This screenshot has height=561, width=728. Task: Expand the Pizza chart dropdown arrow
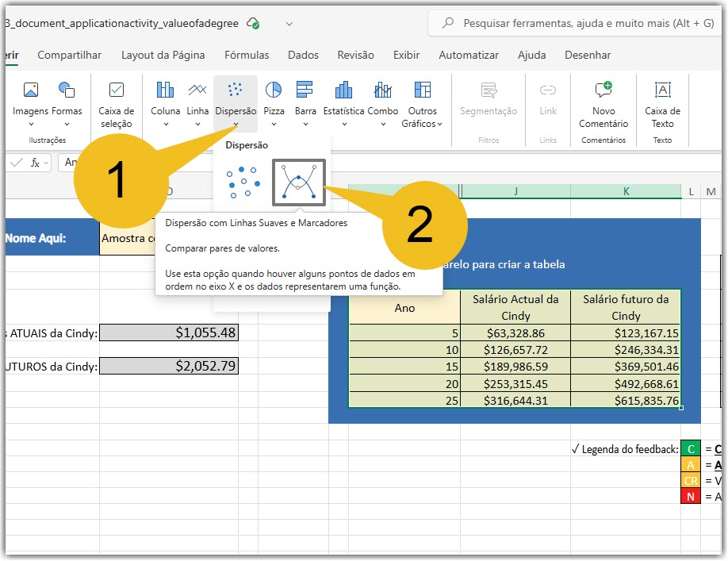pyautogui.click(x=274, y=125)
